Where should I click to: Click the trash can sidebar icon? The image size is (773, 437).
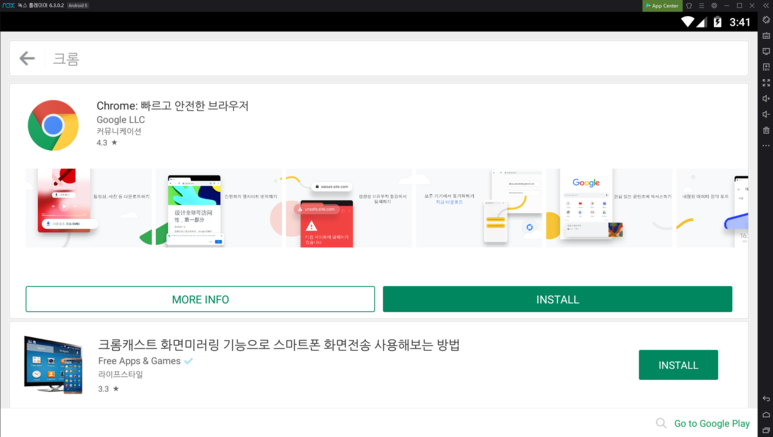point(766,130)
